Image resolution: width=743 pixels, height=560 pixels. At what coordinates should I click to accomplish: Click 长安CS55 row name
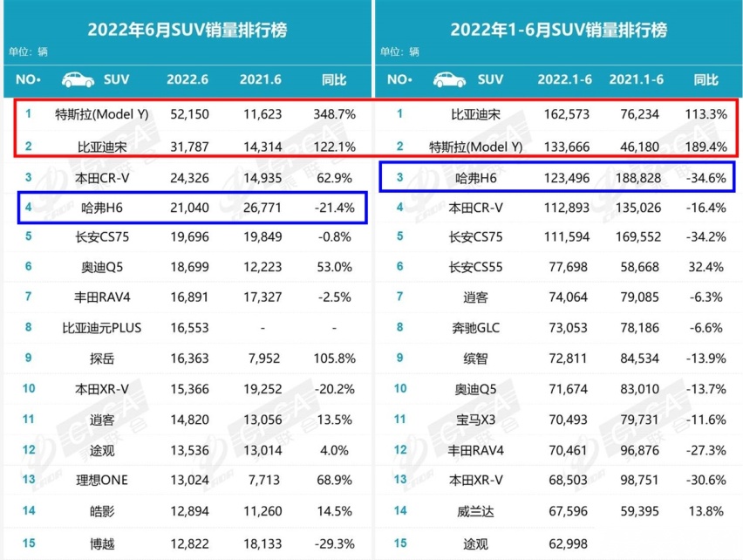(x=475, y=267)
